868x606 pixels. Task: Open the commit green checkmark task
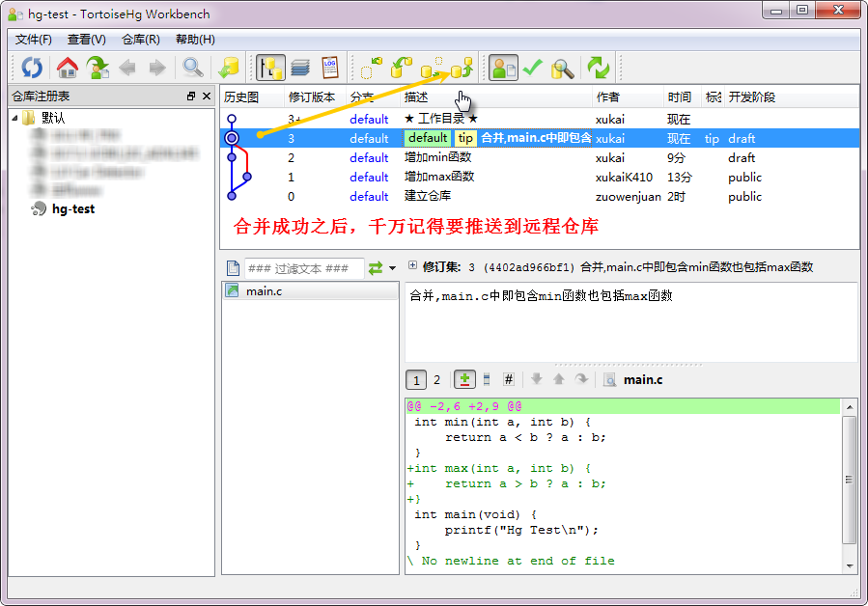(x=533, y=68)
